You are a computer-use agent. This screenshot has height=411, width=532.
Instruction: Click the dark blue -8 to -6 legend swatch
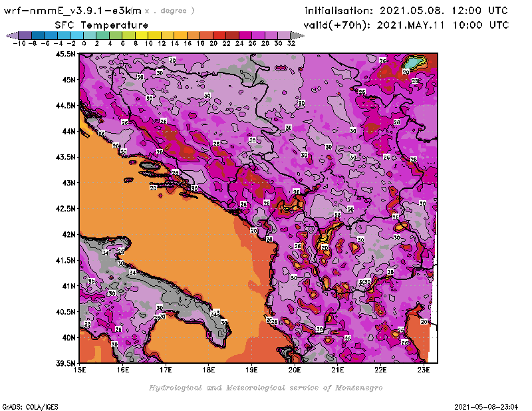tap(38, 35)
